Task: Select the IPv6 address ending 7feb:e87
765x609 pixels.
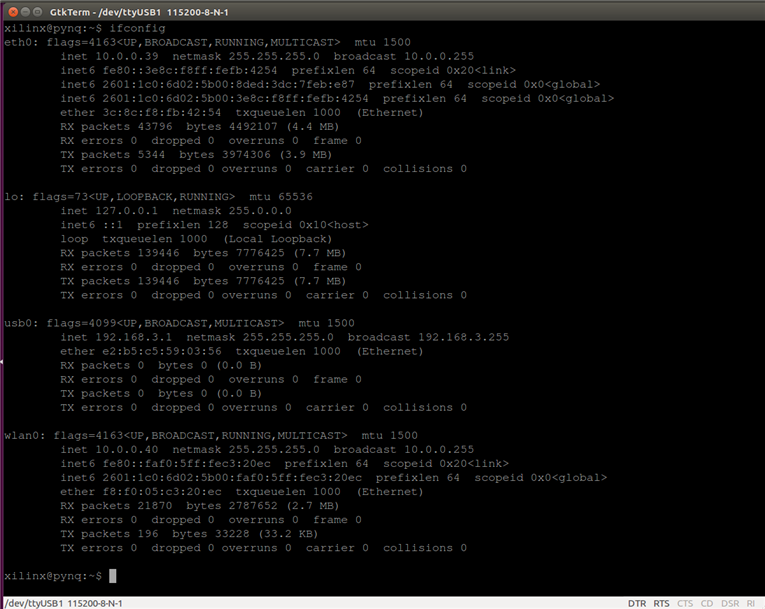Action: pyautogui.click(x=228, y=84)
